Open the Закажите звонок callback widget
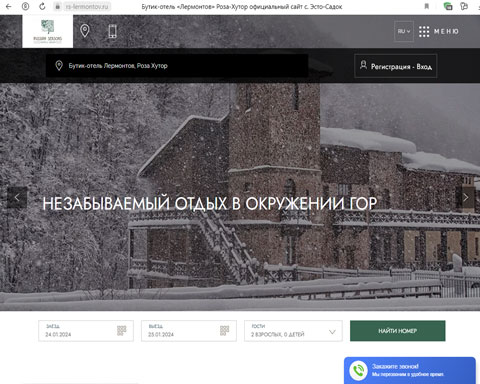480x384 pixels. coord(410,370)
